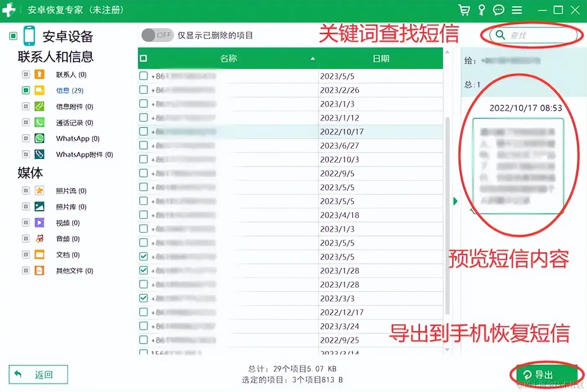Click the green plus app logo
587x392 pixels.
pyautogui.click(x=8, y=10)
